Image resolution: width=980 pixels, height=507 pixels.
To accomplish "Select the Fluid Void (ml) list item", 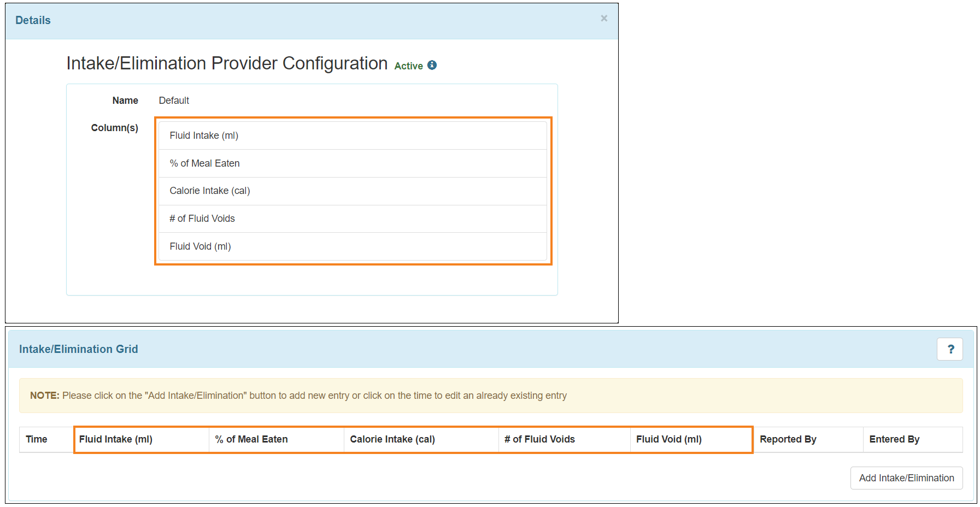I will pos(353,246).
